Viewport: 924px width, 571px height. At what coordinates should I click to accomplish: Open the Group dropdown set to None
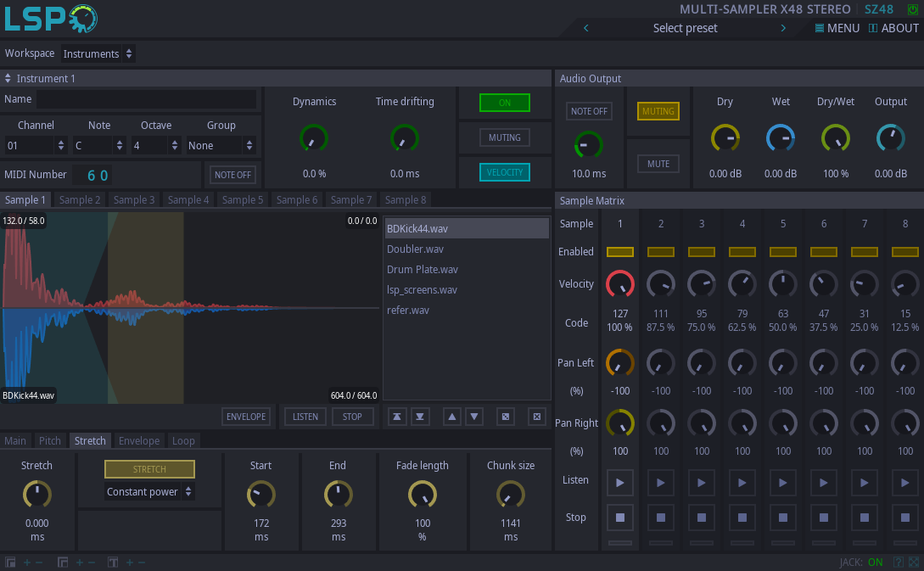point(221,145)
